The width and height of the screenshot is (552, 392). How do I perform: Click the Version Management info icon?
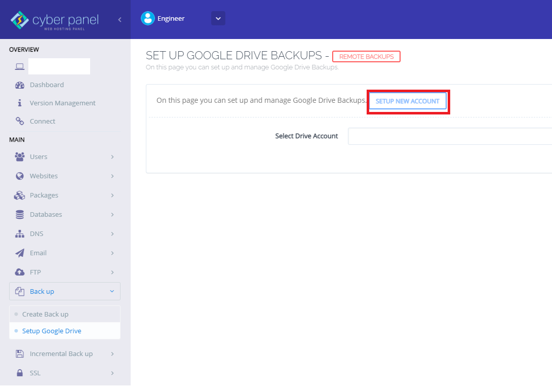[x=20, y=103]
